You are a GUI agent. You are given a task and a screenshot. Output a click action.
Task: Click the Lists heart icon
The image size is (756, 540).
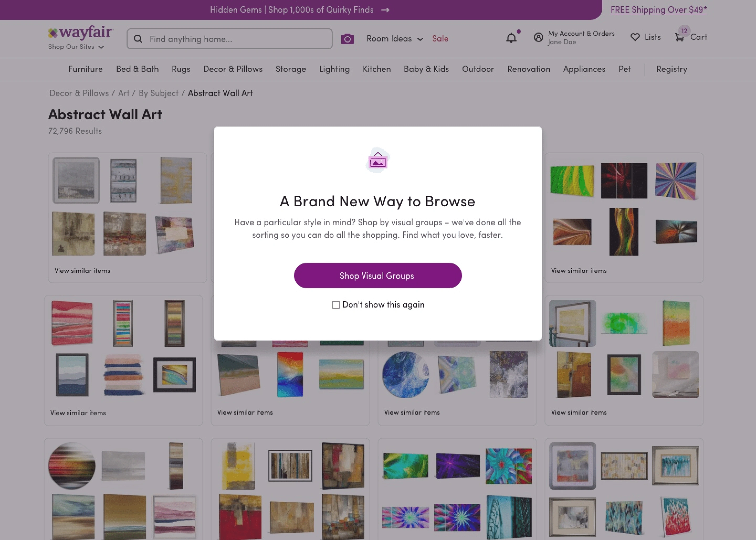[635, 37]
